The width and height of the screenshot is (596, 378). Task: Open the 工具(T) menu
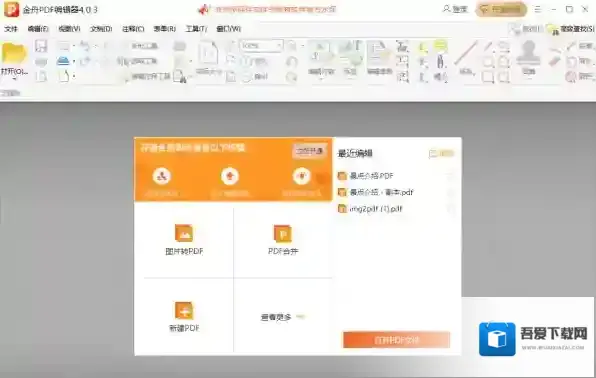click(196, 29)
